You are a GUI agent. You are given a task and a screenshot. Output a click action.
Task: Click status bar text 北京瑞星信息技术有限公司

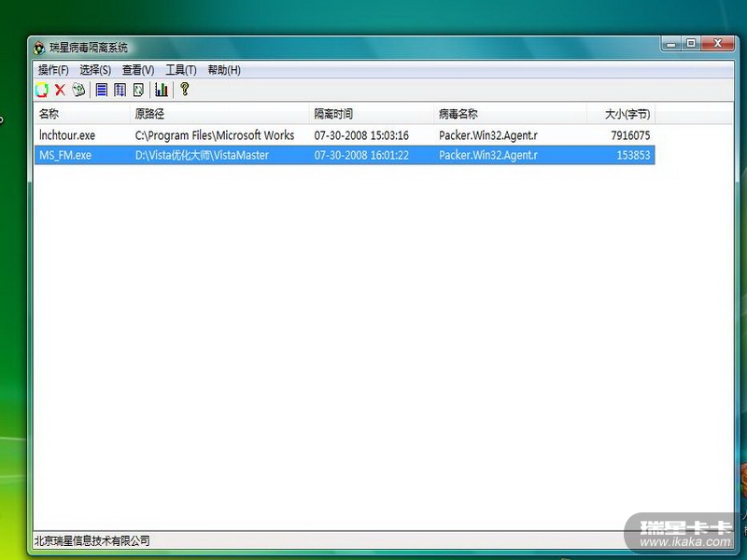coord(92,541)
